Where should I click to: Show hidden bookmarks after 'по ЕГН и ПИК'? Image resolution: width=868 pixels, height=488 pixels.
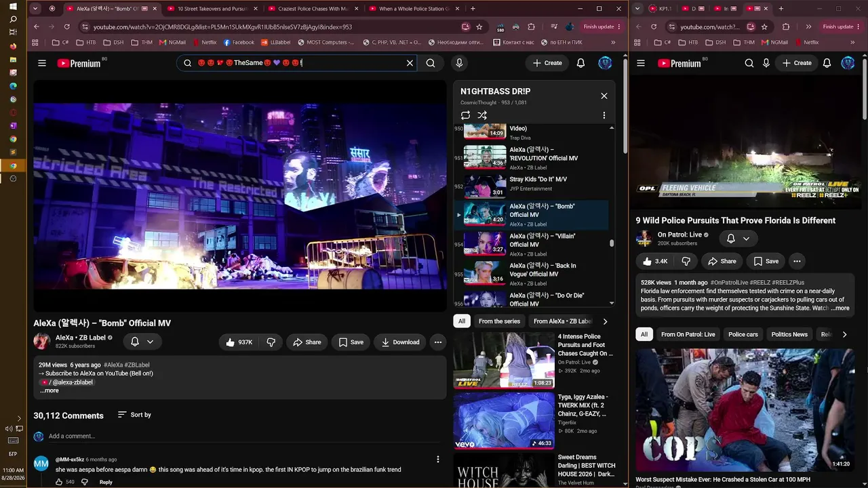click(613, 42)
